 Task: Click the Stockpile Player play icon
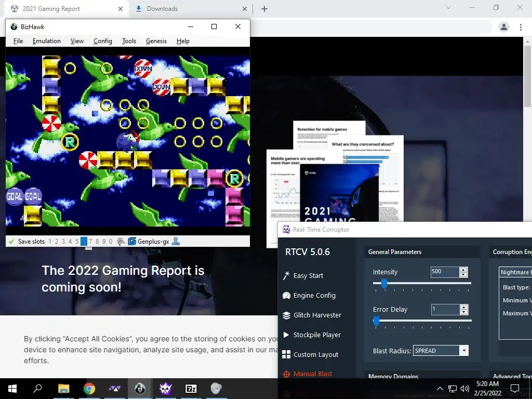pyautogui.click(x=286, y=335)
